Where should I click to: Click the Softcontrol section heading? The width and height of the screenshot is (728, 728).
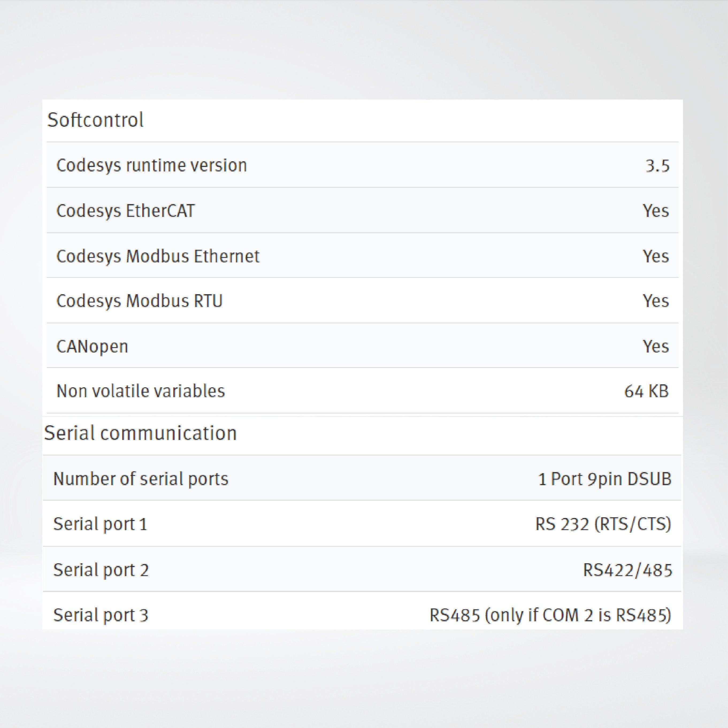tap(95, 120)
